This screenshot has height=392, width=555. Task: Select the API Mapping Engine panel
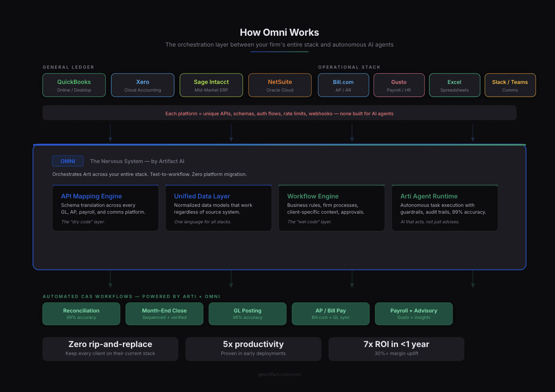coord(105,208)
